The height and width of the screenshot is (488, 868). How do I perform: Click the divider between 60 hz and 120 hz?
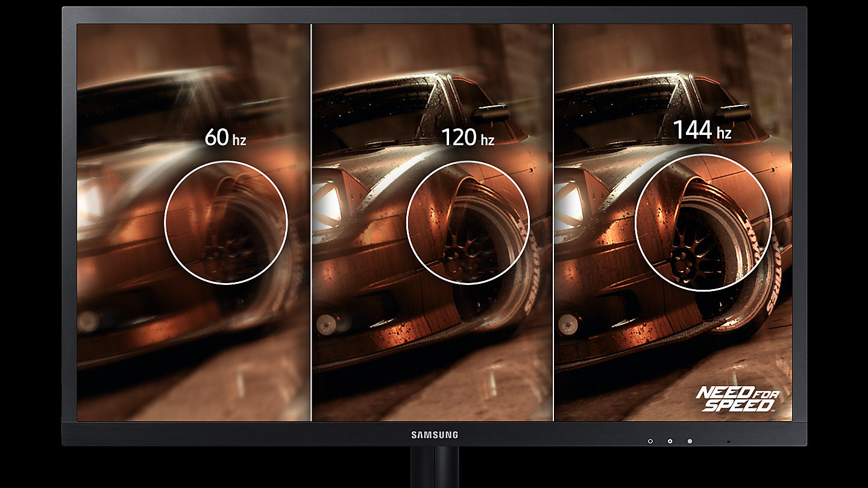(x=311, y=223)
